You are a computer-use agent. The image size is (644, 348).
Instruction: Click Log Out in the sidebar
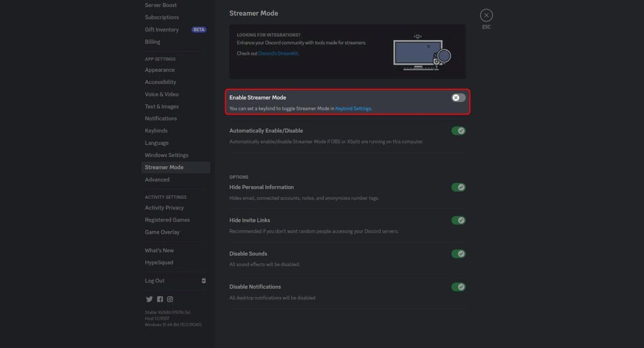pos(155,280)
